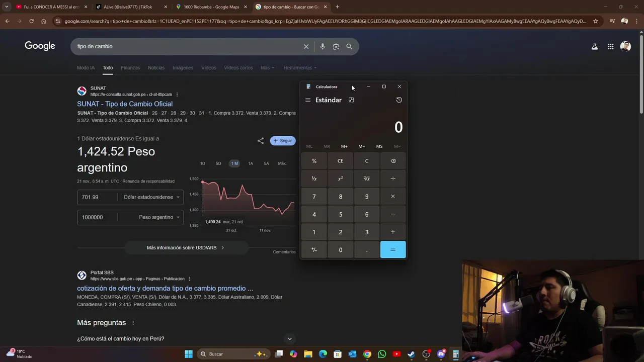Click digit 7 in Calculator
Viewport: 644px width, 362px height.
314,197
